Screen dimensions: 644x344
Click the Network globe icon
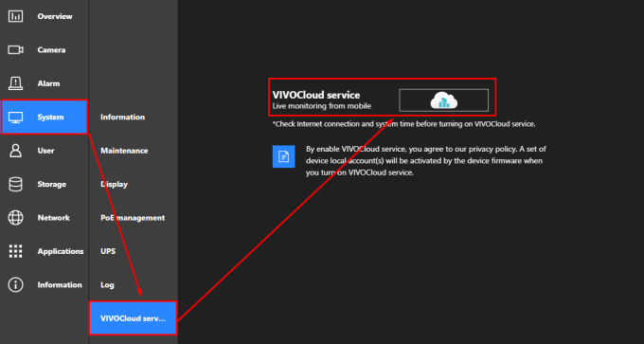(15, 218)
